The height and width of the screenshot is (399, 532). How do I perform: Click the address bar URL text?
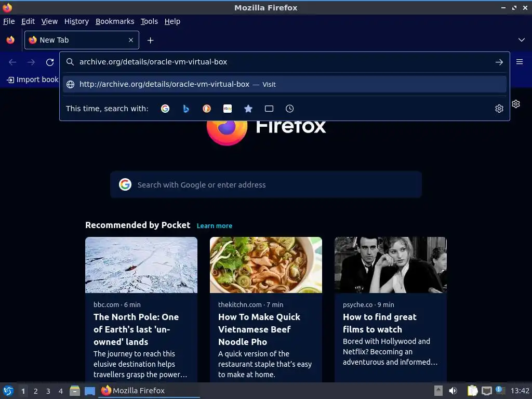pyautogui.click(x=153, y=62)
